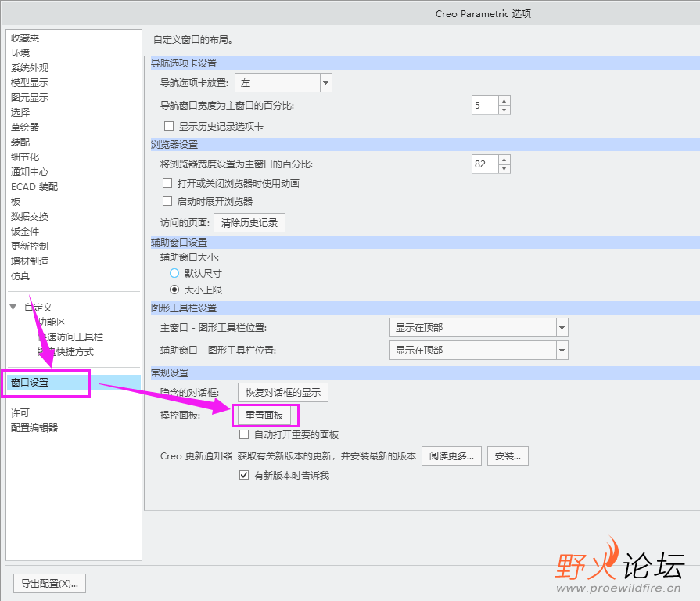This screenshot has height=601, width=700.
Task: Click 导出配置(X)... button
Action: [49, 584]
